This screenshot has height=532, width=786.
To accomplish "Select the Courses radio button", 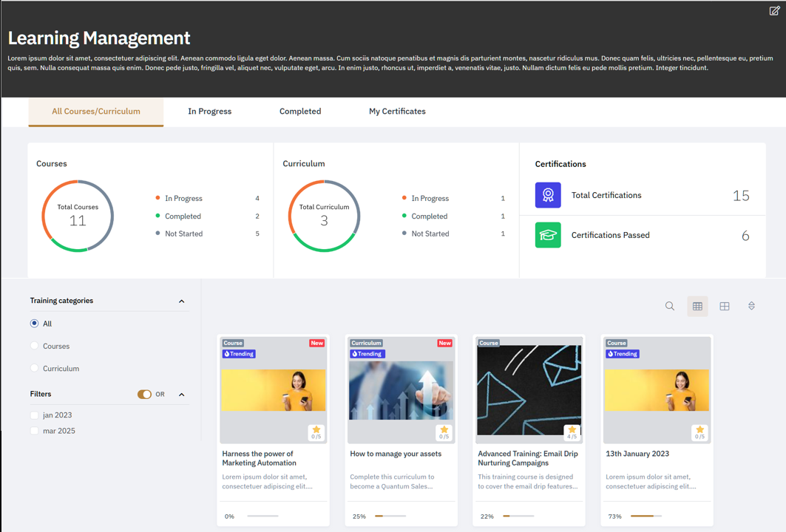I will pyautogui.click(x=34, y=346).
